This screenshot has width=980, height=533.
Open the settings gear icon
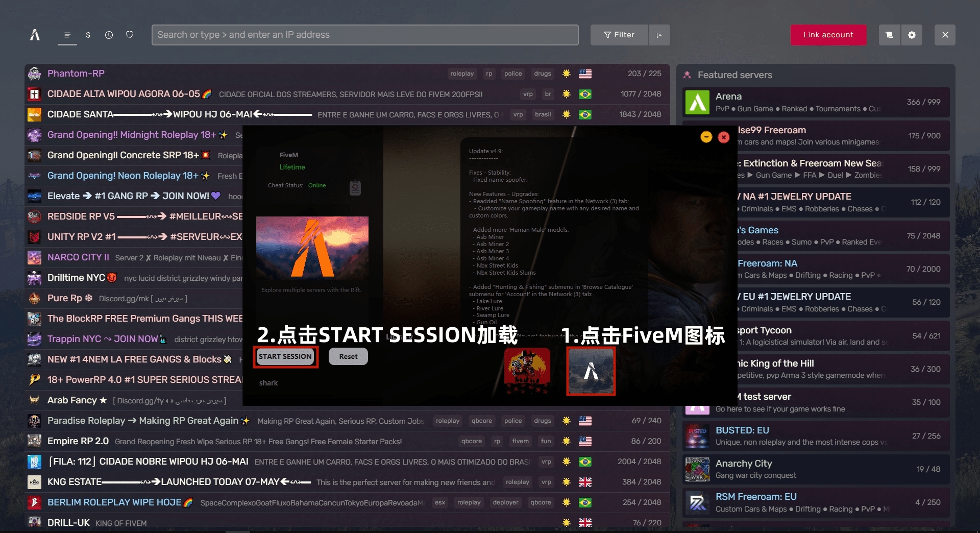[912, 35]
